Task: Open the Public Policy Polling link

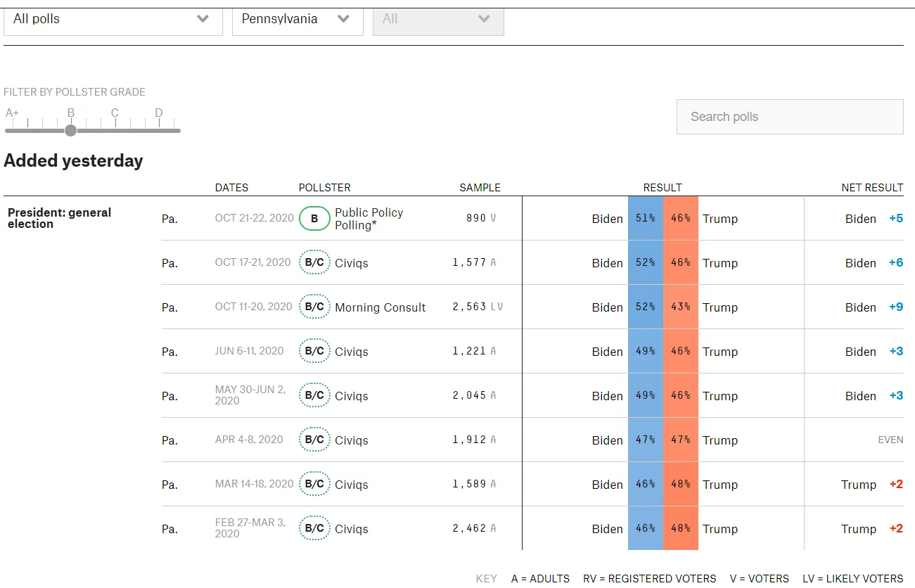Action: click(x=369, y=219)
